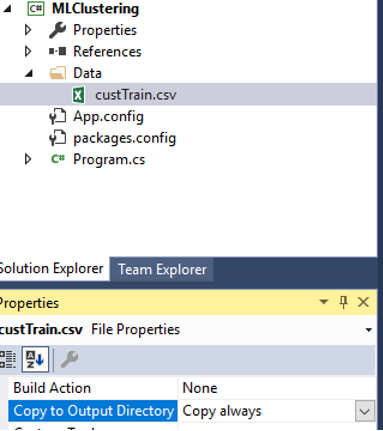This screenshot has width=383, height=431.
Task: Open the custTrain.csv object selector dropdown
Action: pos(368,330)
